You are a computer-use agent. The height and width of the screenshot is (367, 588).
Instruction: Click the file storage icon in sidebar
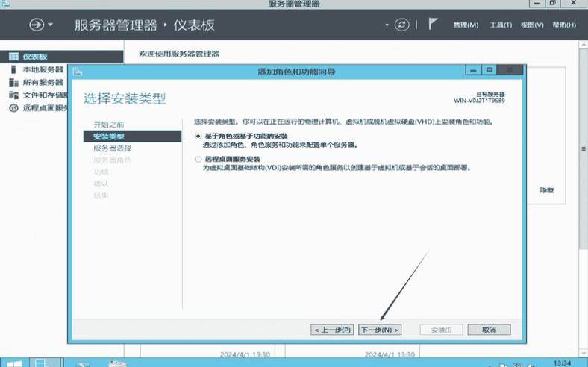tap(13, 95)
